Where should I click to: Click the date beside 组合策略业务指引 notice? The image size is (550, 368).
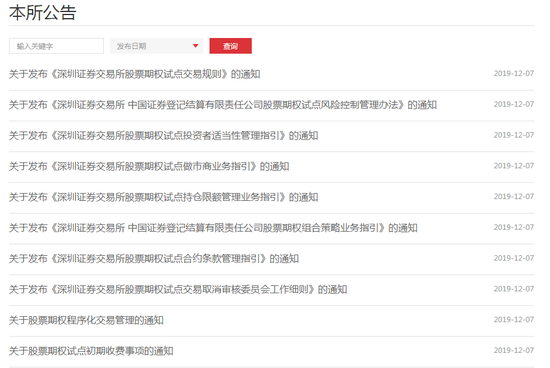click(x=514, y=228)
